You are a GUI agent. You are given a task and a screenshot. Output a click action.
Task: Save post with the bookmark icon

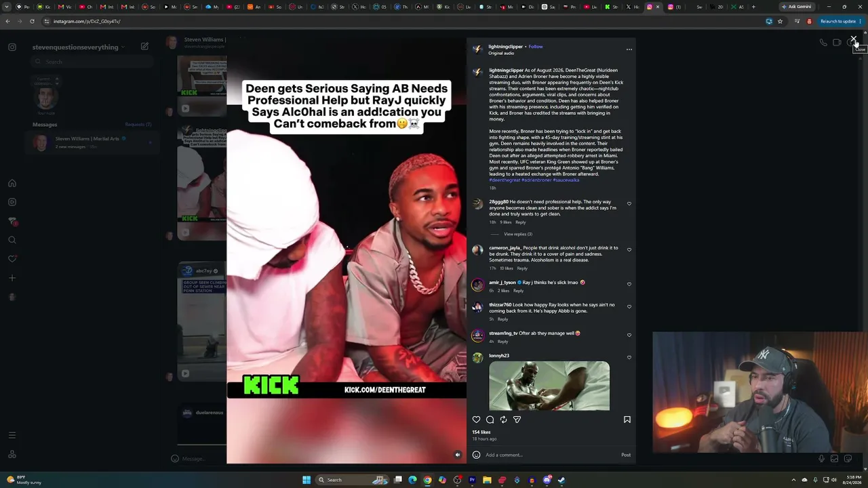tap(627, 420)
